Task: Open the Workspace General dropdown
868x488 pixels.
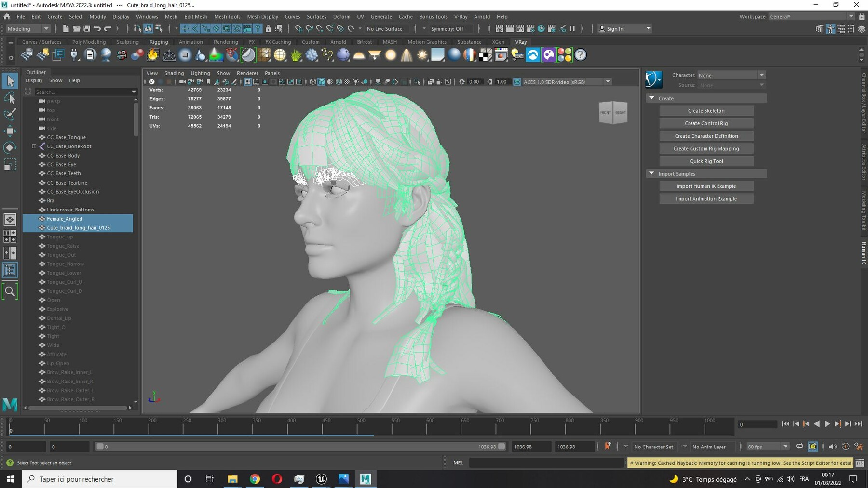Action: [811, 16]
